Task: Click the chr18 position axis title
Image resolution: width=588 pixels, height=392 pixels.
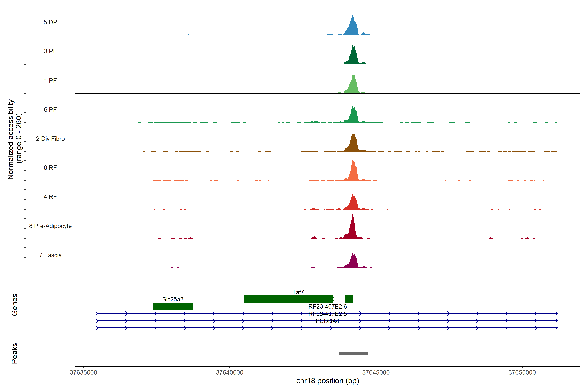Action: (x=327, y=381)
